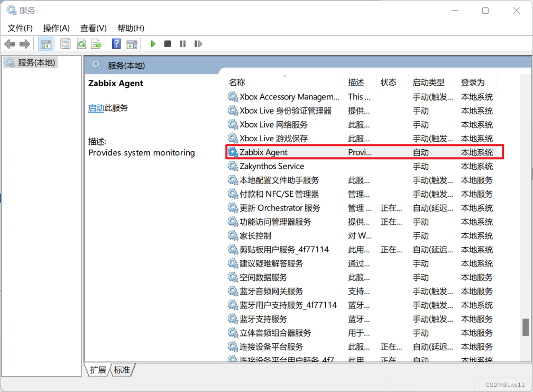Select the Xbox Live 网络服务 row
This screenshot has height=392, width=533.
362,124
